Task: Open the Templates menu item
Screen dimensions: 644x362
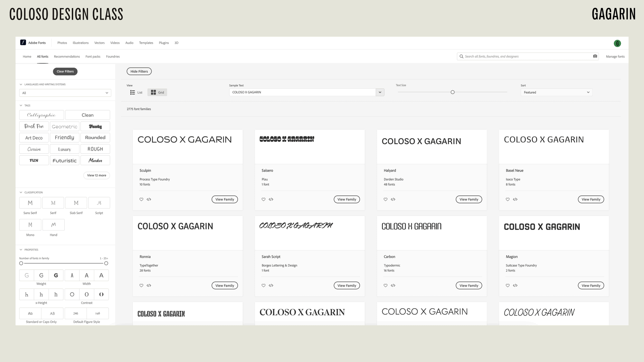Action: coord(146,43)
